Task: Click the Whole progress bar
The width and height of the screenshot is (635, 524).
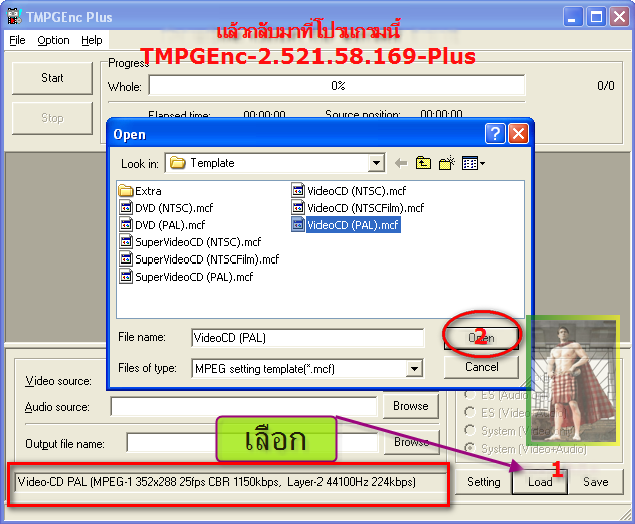Action: click(337, 85)
